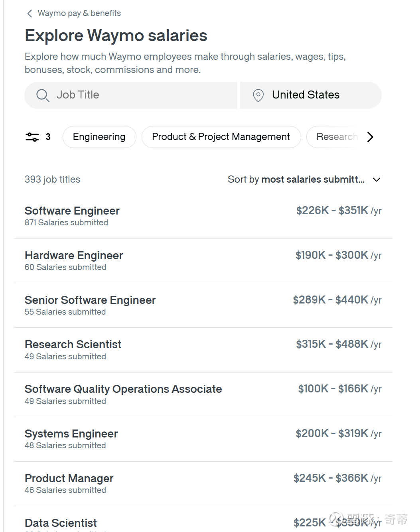Select Product & Project Management chip
The width and height of the screenshot is (420, 532).
221,137
